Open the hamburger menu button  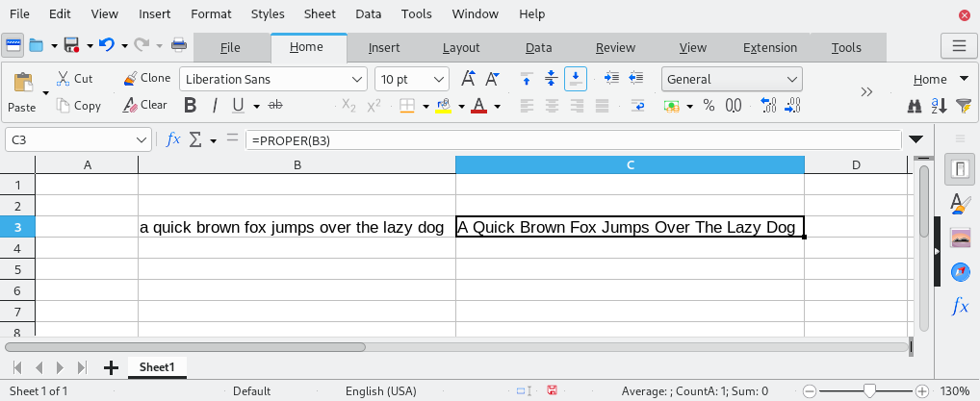pyautogui.click(x=959, y=45)
